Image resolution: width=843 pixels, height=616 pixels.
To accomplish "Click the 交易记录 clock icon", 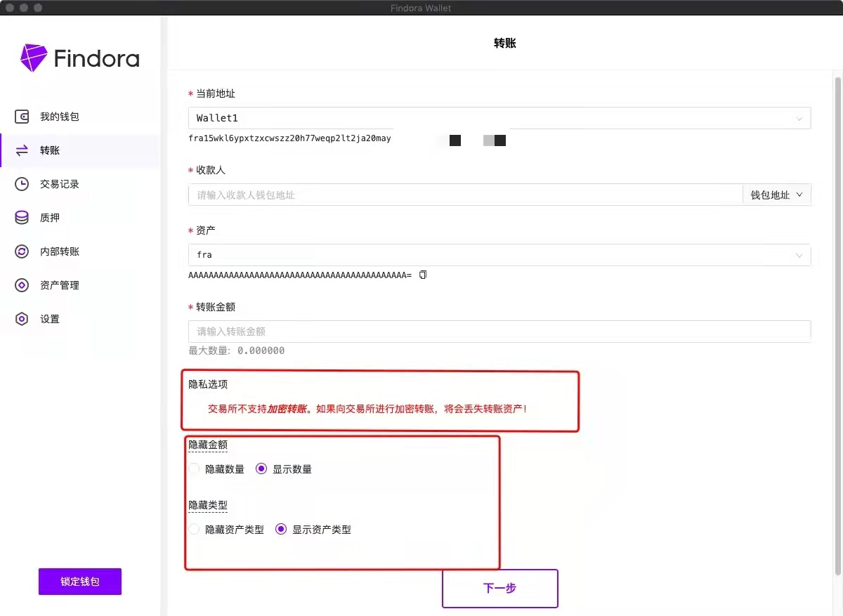I will click(22, 184).
